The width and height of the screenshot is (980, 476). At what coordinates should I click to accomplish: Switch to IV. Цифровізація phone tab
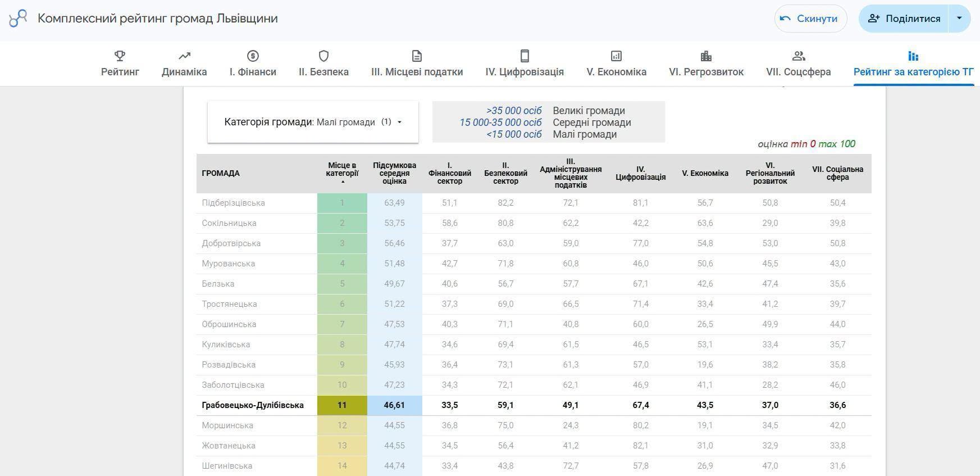point(525,64)
